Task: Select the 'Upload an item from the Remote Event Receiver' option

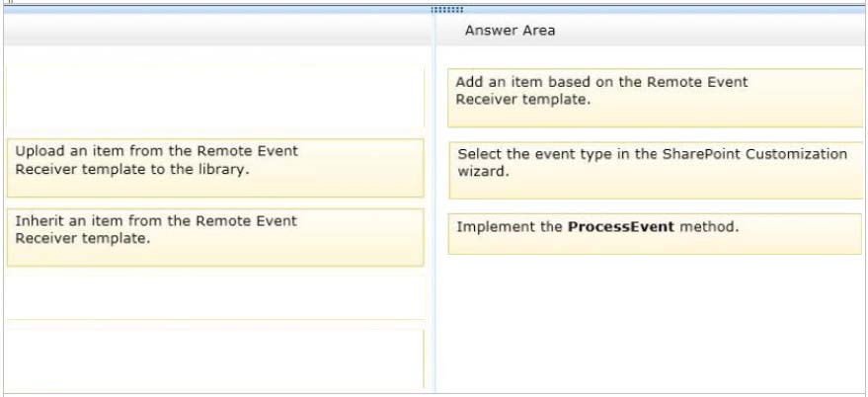Action: 215,168
